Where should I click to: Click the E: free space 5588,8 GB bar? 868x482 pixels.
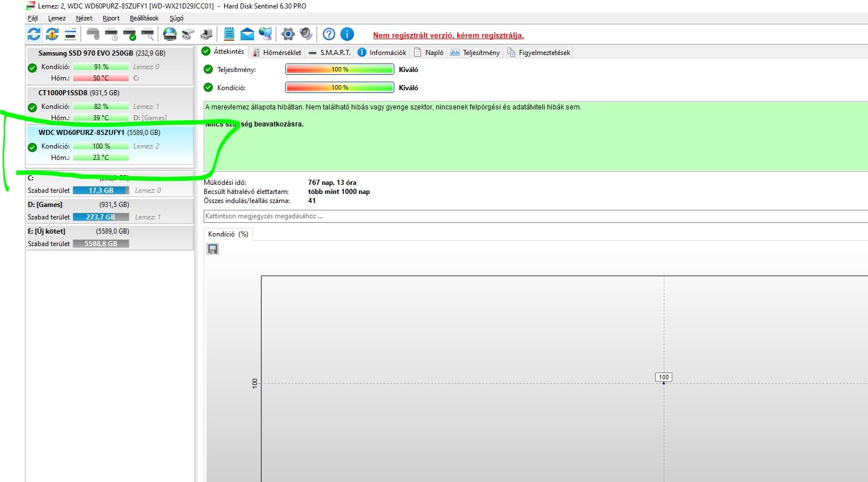[x=101, y=244]
